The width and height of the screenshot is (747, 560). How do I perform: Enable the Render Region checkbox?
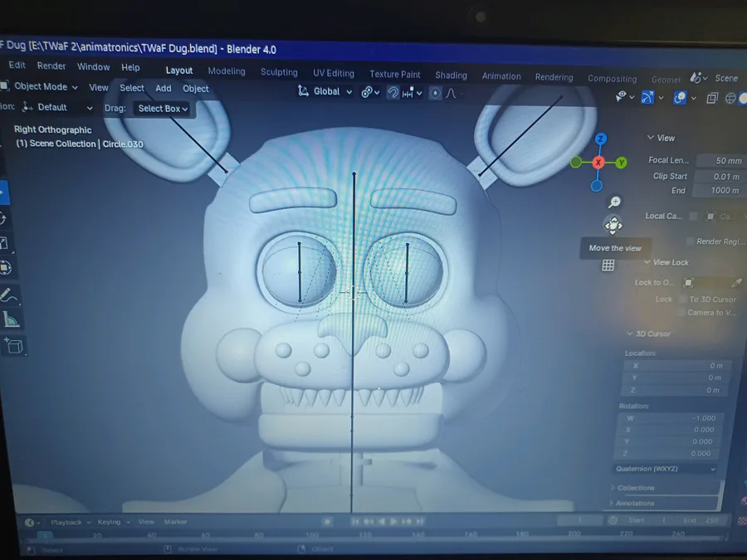[x=690, y=241]
